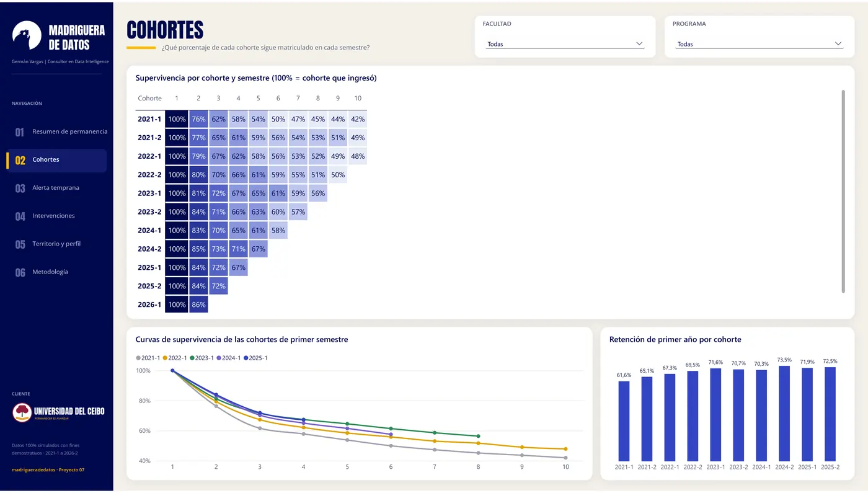Click the Universidad del Ceibo tree logo
This screenshot has width=868, height=493.
point(22,412)
